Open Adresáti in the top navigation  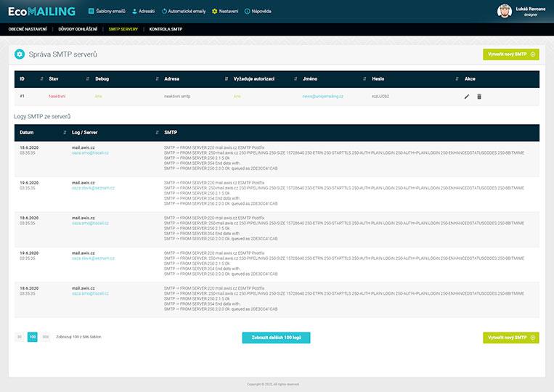[x=143, y=12]
